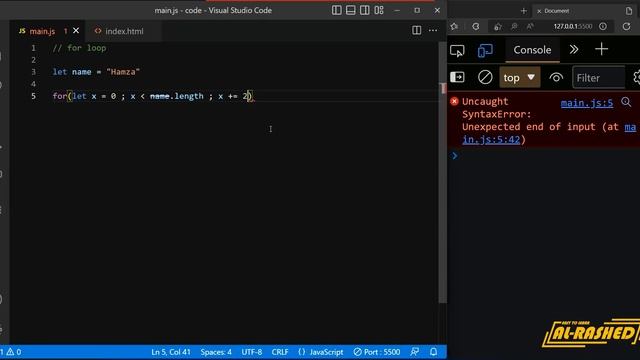Click the console Filter input field
Screen dimensions: 640x360
[x=598, y=78]
